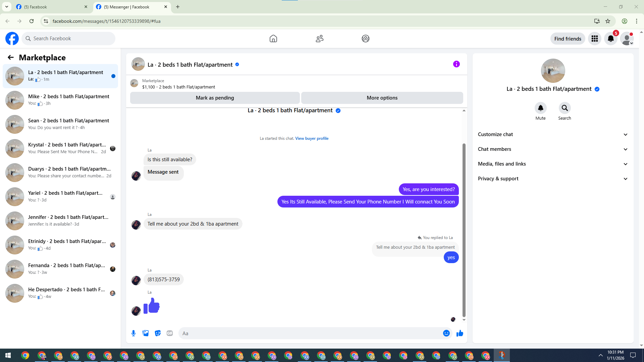
Task: Open Sean conversation in list
Action: pyautogui.click(x=60, y=124)
